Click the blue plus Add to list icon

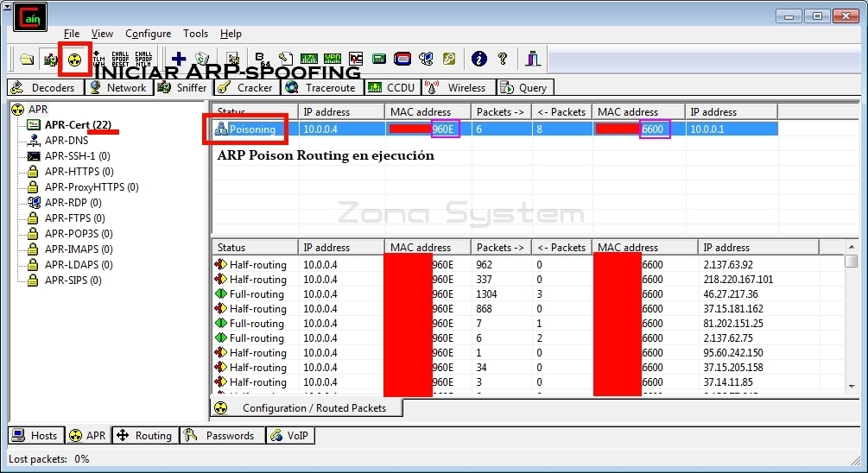point(178,59)
